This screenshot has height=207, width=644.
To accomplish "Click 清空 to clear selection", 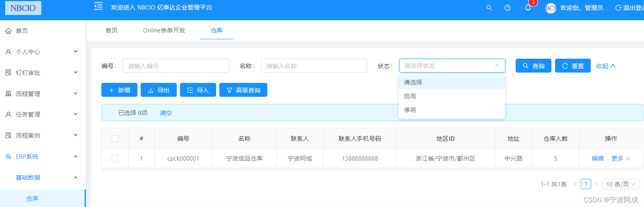I will [166, 113].
